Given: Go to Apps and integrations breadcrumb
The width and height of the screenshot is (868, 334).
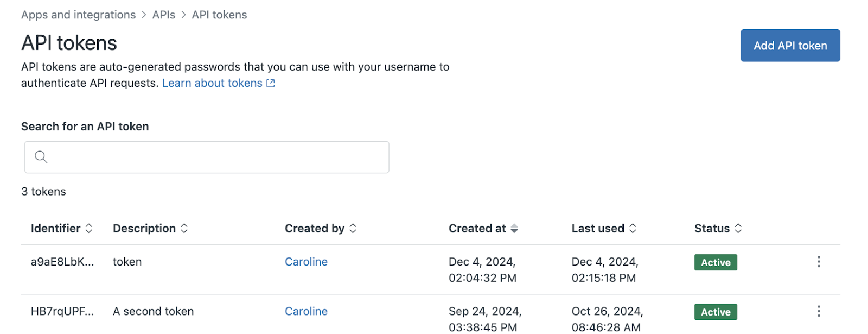Looking at the screenshot, I should tap(79, 15).
